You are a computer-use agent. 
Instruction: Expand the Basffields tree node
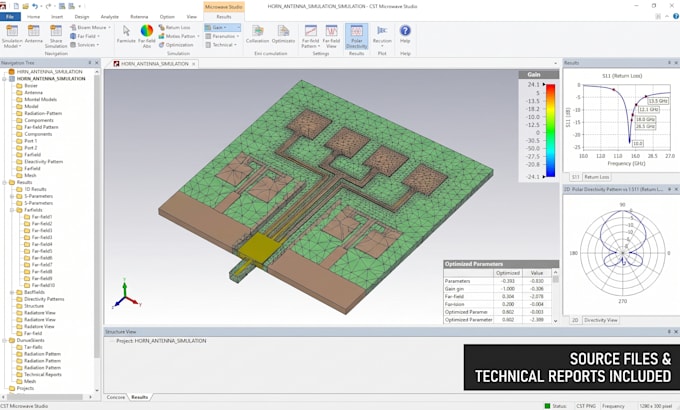pyautogui.click(x=12, y=292)
